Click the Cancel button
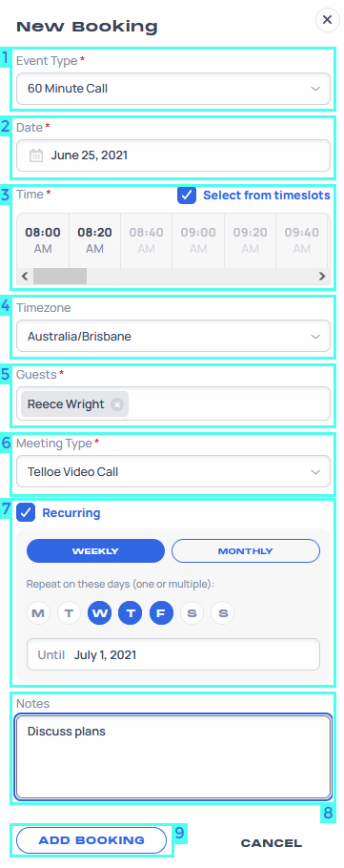The image size is (344, 868). click(271, 843)
